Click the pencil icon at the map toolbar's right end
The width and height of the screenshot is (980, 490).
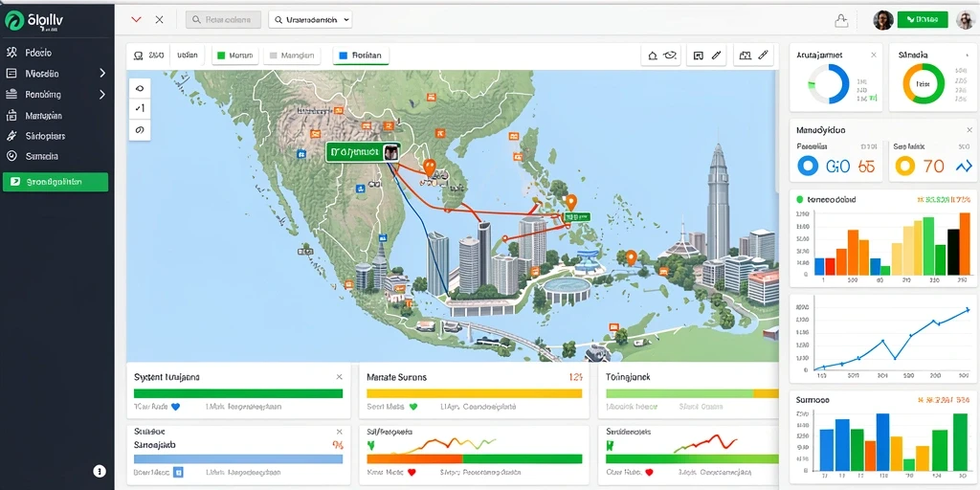click(763, 55)
